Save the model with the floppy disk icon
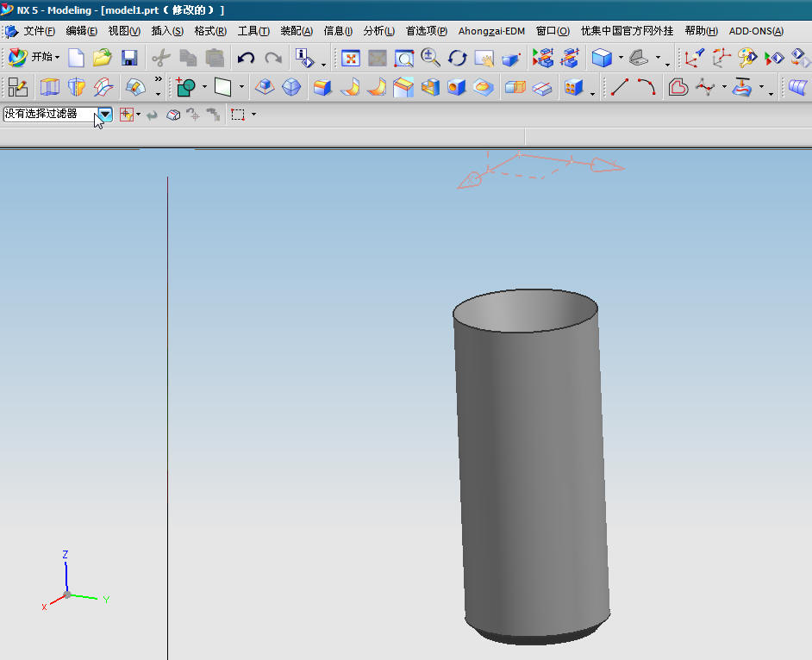 (129, 58)
